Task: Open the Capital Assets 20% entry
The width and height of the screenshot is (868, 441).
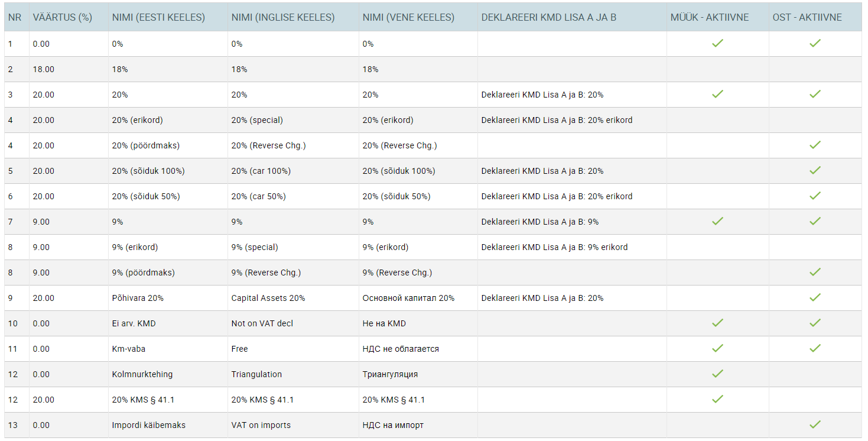Action: (268, 298)
